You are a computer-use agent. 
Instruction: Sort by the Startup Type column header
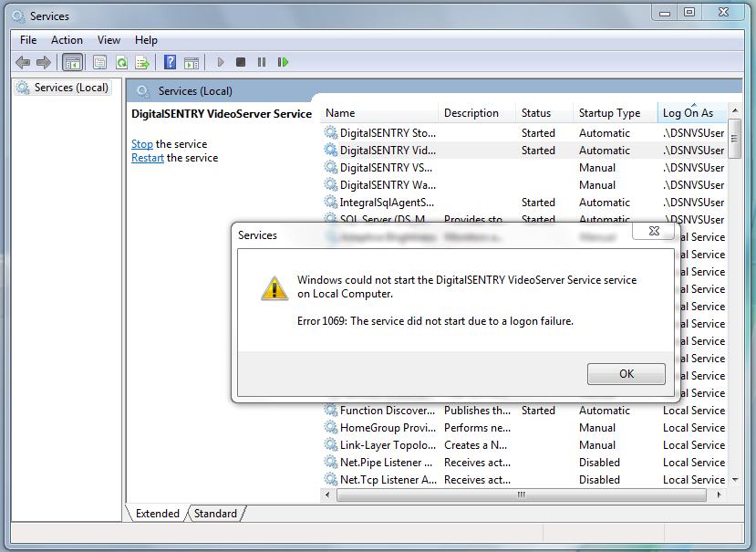616,113
